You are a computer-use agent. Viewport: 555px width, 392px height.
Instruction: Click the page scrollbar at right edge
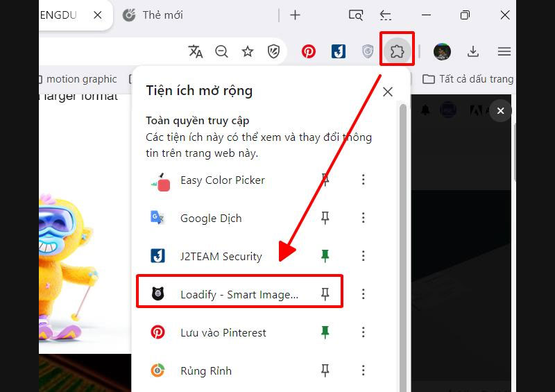(514, 152)
